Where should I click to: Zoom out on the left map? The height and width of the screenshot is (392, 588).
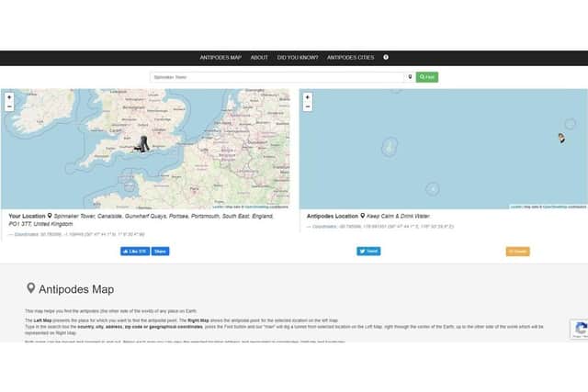9,106
